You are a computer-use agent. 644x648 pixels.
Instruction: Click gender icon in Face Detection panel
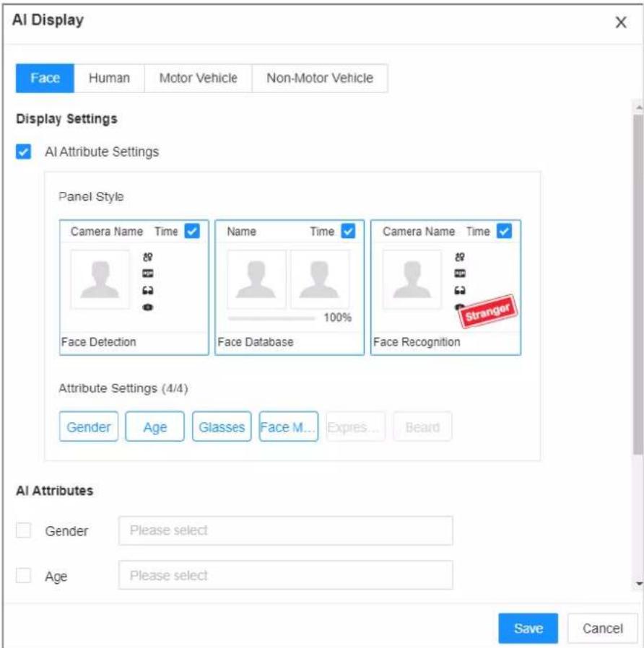click(x=147, y=257)
